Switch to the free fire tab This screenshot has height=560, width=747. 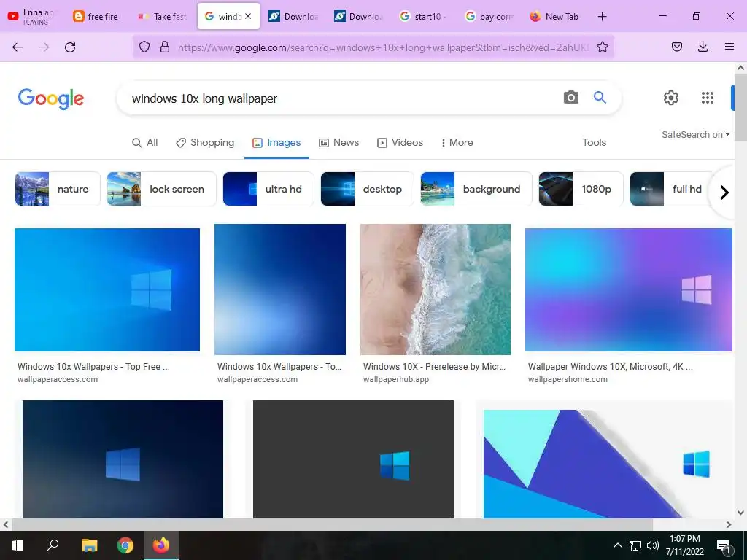point(97,16)
